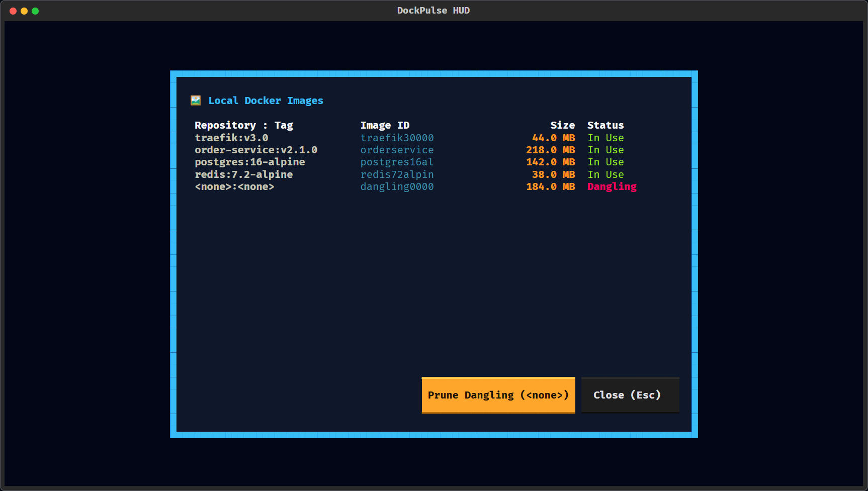Click the yellow minimize window button

(x=24, y=11)
